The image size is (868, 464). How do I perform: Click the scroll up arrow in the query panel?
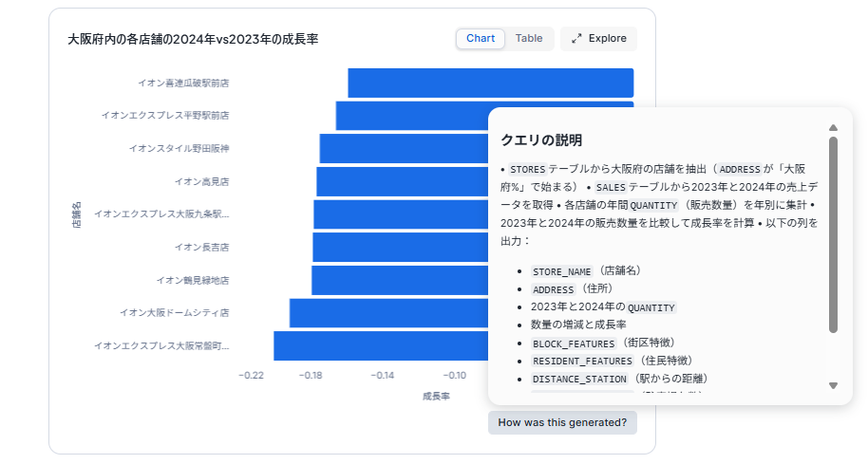833,127
